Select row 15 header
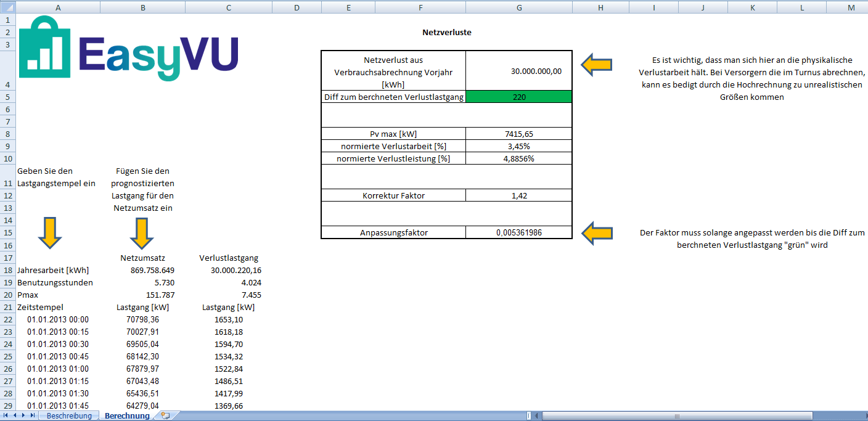Viewport: 868px width, 421px height. (x=8, y=232)
